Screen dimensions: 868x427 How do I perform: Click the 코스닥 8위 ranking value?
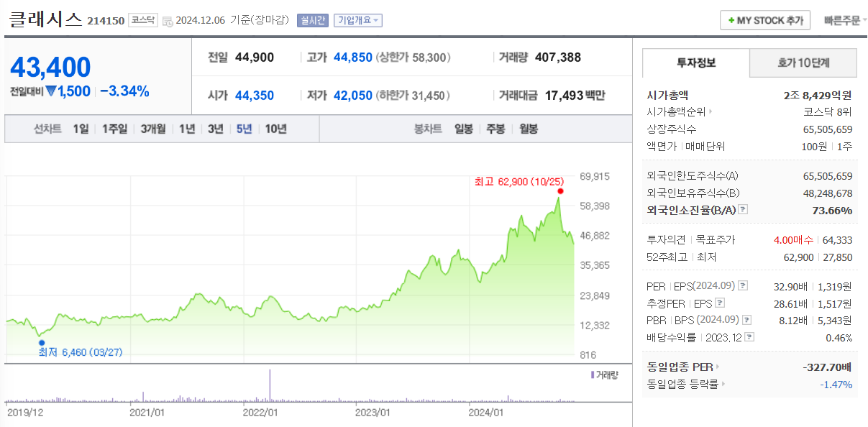pos(828,111)
